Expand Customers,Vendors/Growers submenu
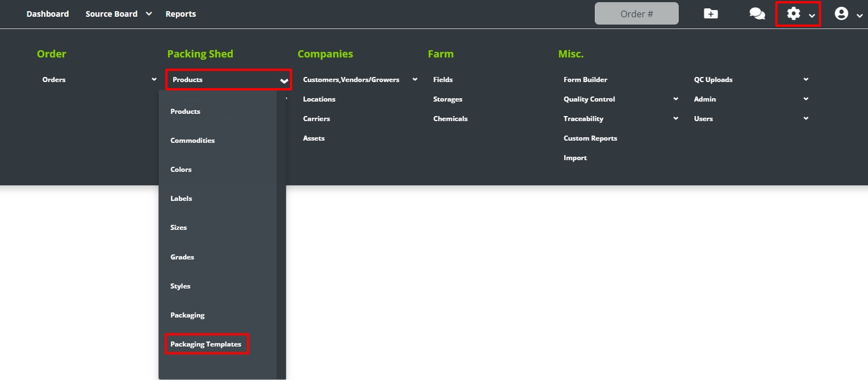This screenshot has width=868, height=380. 414,80
